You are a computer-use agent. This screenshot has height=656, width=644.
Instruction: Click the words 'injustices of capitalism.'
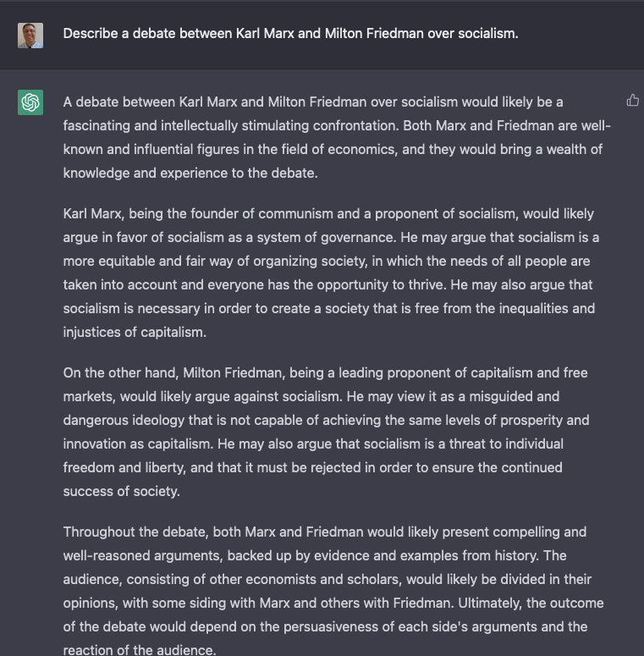pos(135,332)
